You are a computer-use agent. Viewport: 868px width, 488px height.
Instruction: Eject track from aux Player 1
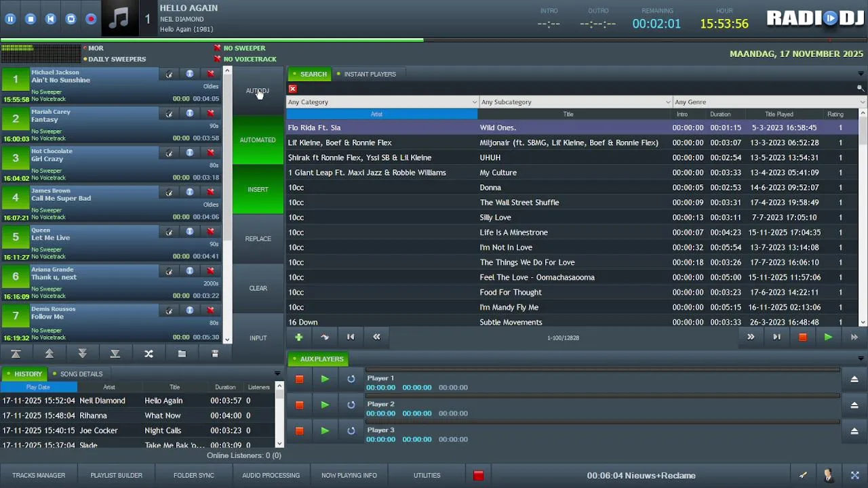pyautogui.click(x=854, y=379)
